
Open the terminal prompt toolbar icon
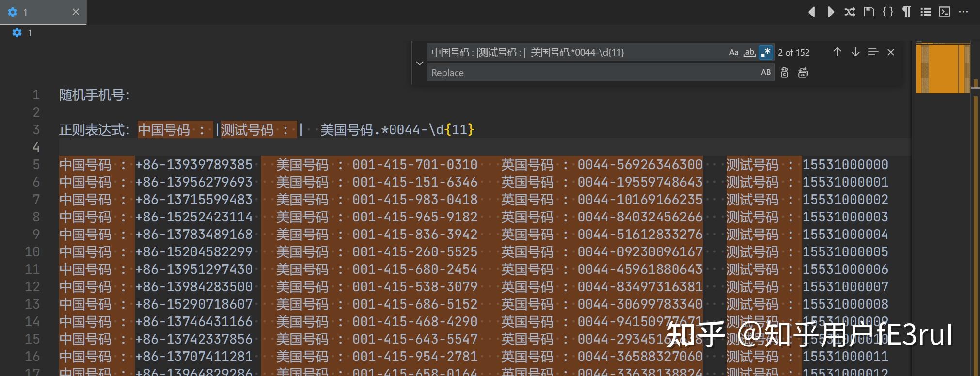tap(945, 12)
